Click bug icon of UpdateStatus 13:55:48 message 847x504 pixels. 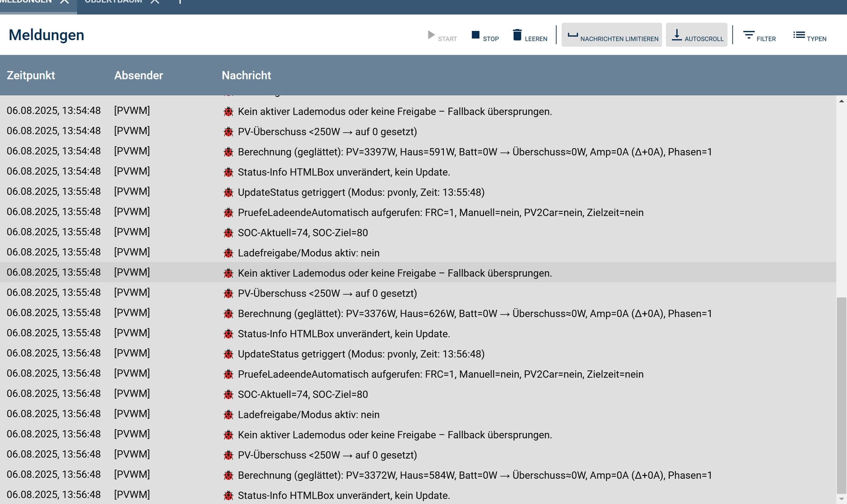[x=228, y=193]
